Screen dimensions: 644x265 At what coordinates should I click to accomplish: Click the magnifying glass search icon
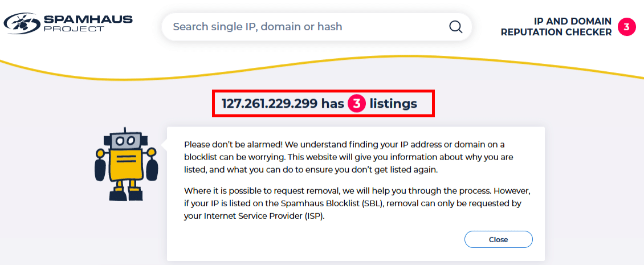[455, 27]
